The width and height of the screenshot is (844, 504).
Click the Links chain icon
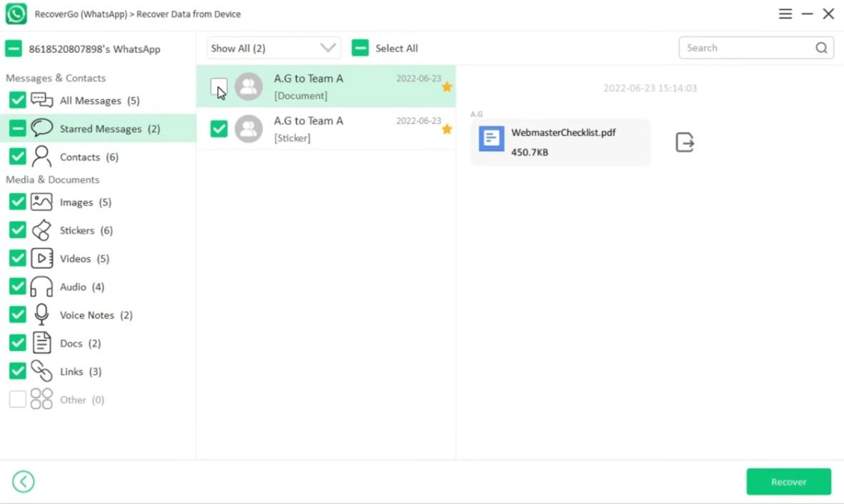point(41,371)
